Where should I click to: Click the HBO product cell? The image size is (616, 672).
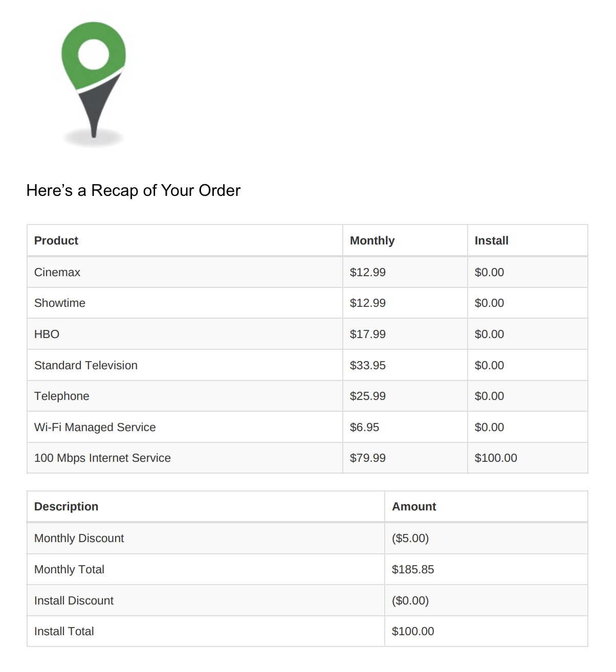coord(47,334)
